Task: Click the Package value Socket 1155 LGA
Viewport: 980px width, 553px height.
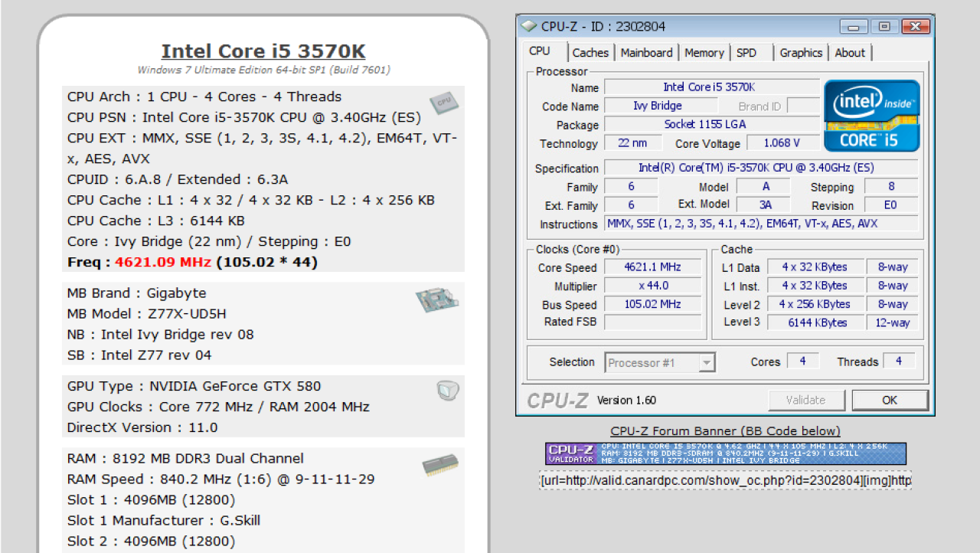Action: tap(711, 124)
